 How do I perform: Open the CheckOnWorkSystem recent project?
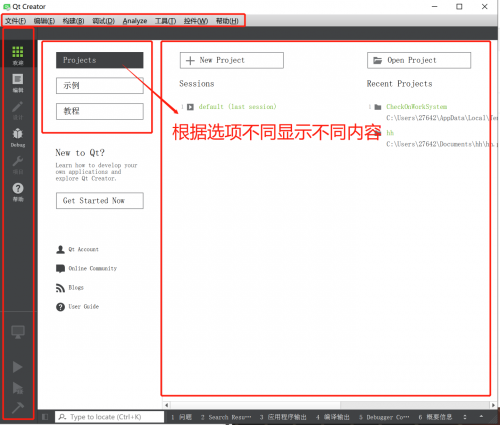(x=416, y=107)
